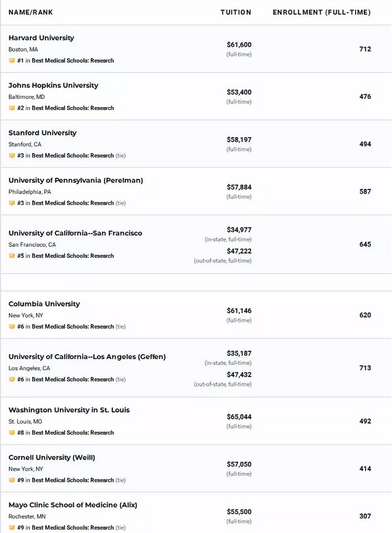Click the St. Louis, MO location text

tap(25, 421)
